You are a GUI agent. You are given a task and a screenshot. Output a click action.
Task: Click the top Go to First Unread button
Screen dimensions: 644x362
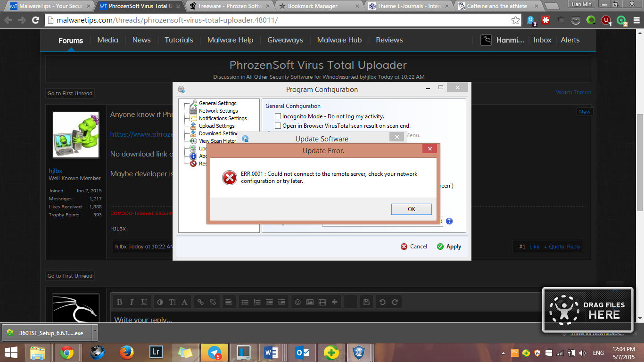point(70,93)
